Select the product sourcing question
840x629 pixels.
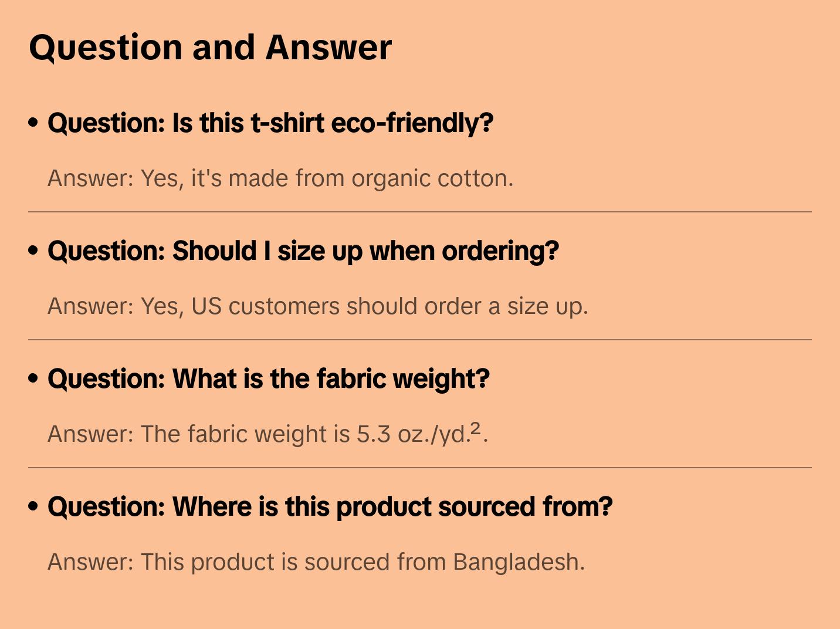tap(330, 507)
